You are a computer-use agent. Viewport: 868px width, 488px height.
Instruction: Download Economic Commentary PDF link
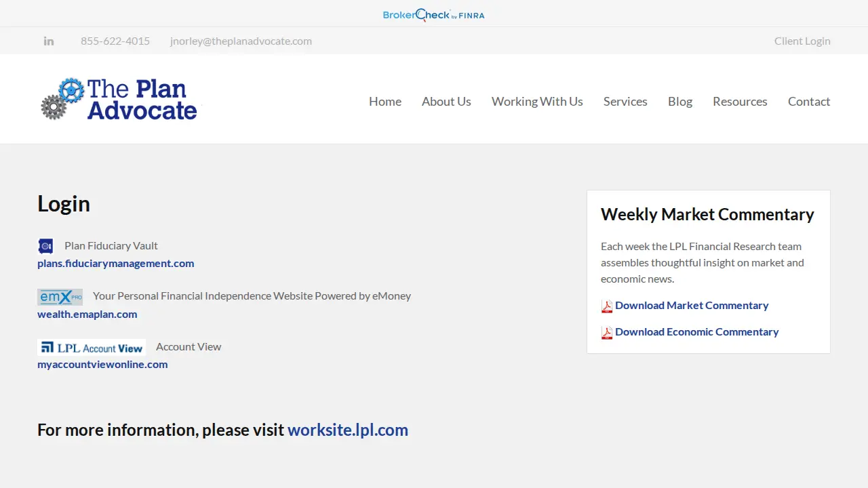coord(696,331)
